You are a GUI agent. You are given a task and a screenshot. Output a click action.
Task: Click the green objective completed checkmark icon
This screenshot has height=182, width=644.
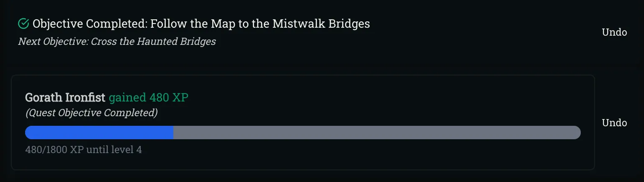click(x=23, y=24)
